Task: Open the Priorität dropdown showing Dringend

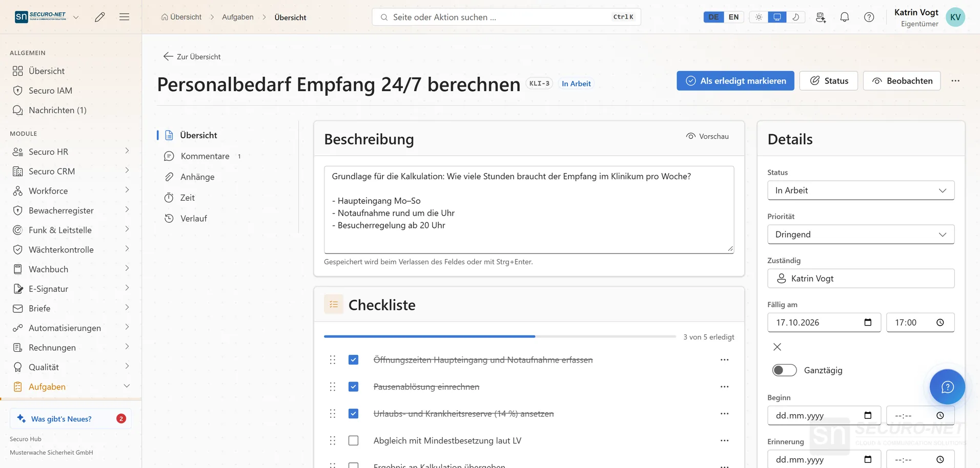Action: tap(861, 235)
